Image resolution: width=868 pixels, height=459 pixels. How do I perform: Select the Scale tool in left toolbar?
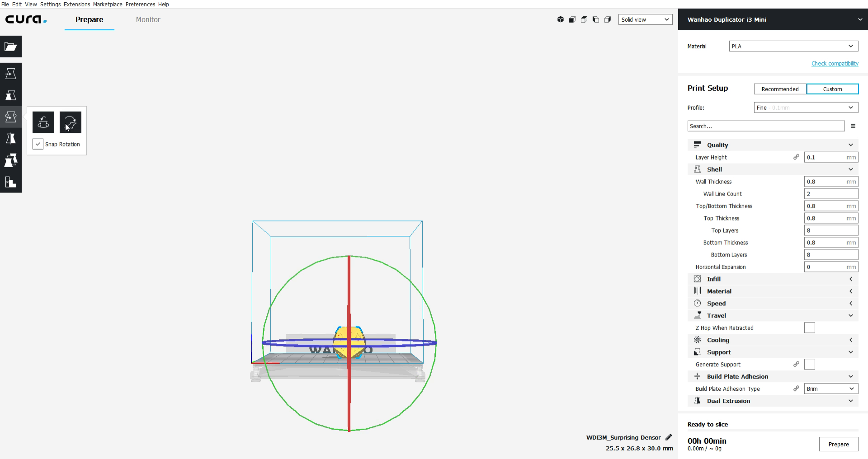pyautogui.click(x=11, y=95)
